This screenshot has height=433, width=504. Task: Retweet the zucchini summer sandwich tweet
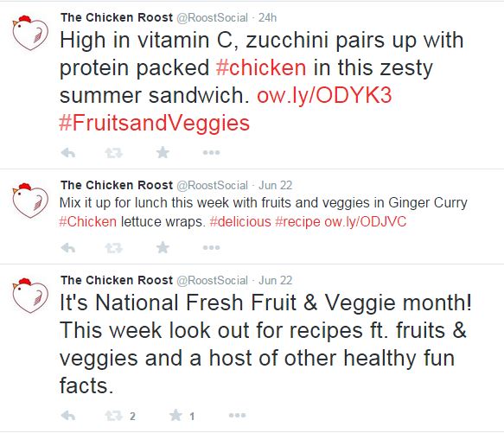[x=114, y=152]
